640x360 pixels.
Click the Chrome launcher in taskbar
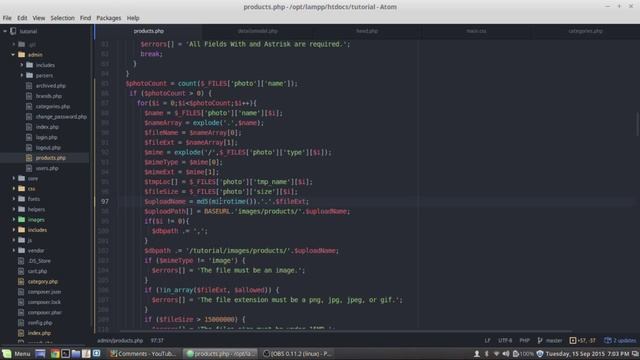55,353
